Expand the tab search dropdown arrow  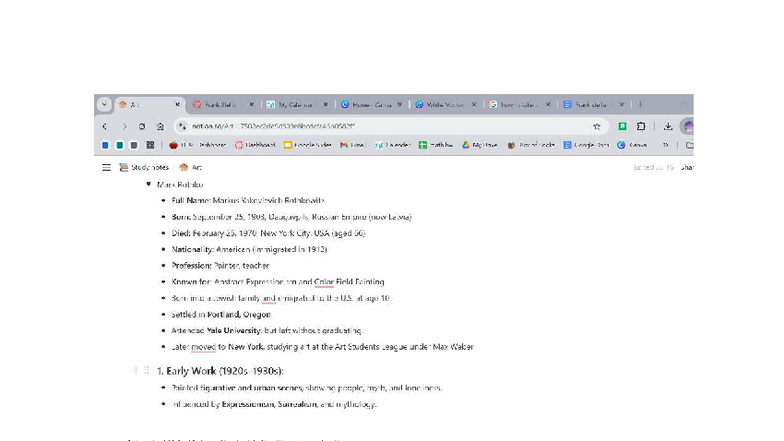pos(104,104)
